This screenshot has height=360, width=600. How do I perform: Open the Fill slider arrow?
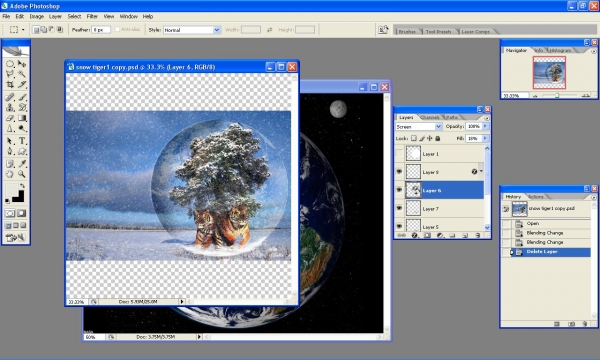click(485, 138)
